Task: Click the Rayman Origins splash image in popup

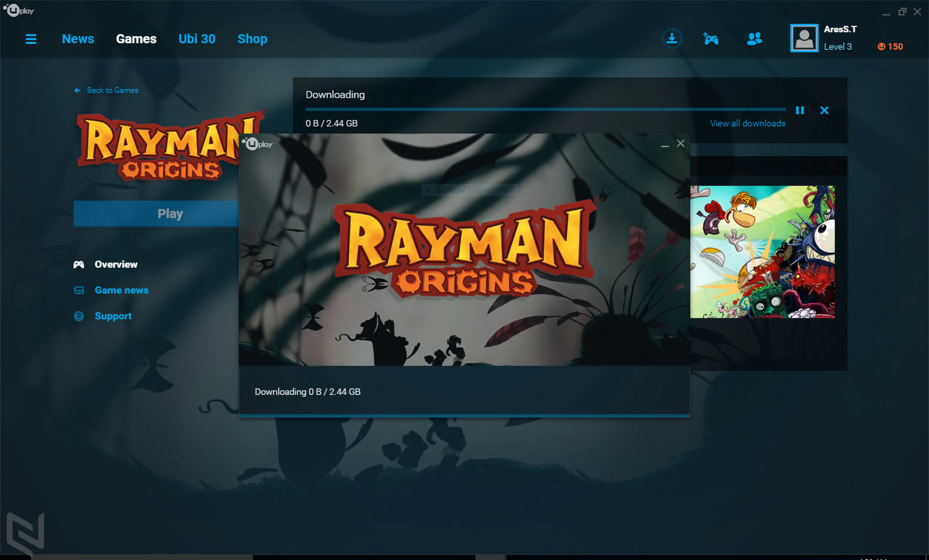Action: point(464,250)
